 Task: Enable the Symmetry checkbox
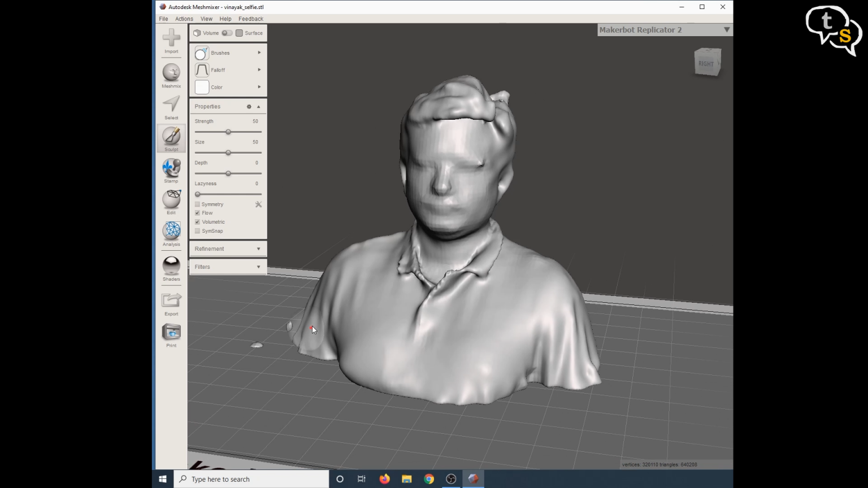click(x=197, y=204)
